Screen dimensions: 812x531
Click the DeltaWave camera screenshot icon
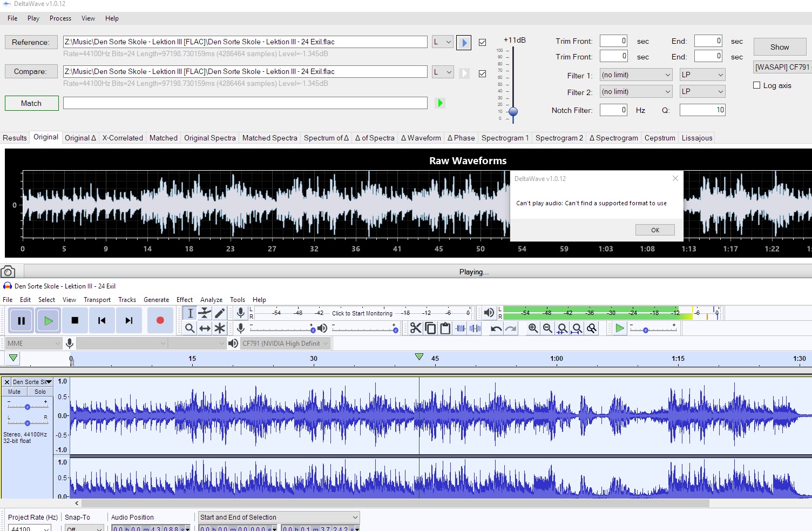[x=8, y=271]
